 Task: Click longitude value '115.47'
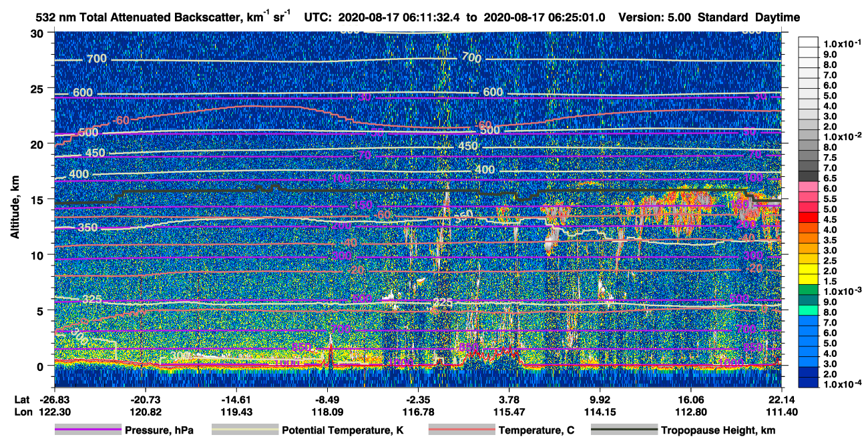pyautogui.click(x=509, y=412)
